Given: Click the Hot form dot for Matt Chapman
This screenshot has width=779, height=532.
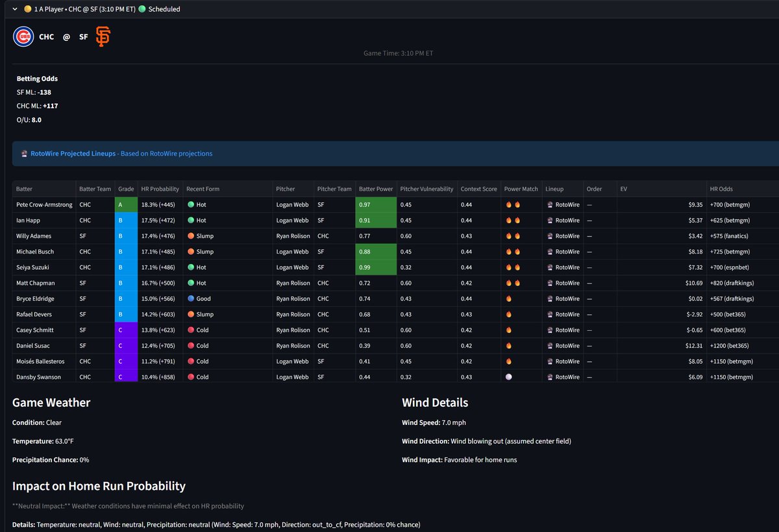Looking at the screenshot, I should point(190,283).
